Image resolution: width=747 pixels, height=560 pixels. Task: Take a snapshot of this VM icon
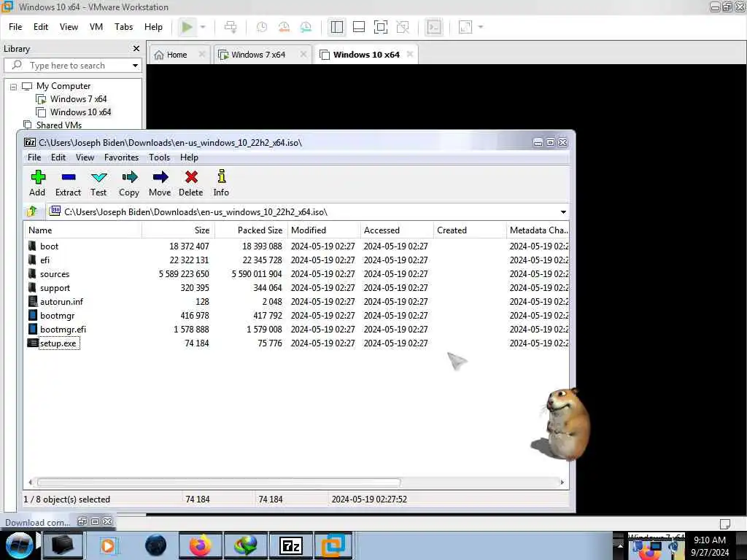(262, 27)
